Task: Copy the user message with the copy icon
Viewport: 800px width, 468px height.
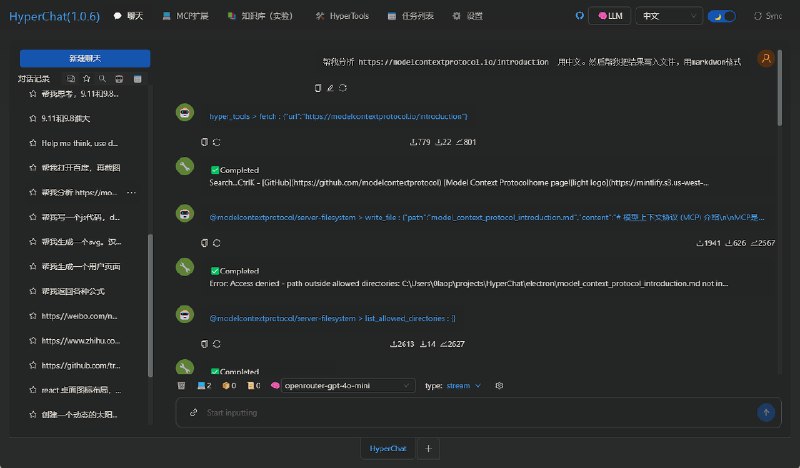Action: 318,88
